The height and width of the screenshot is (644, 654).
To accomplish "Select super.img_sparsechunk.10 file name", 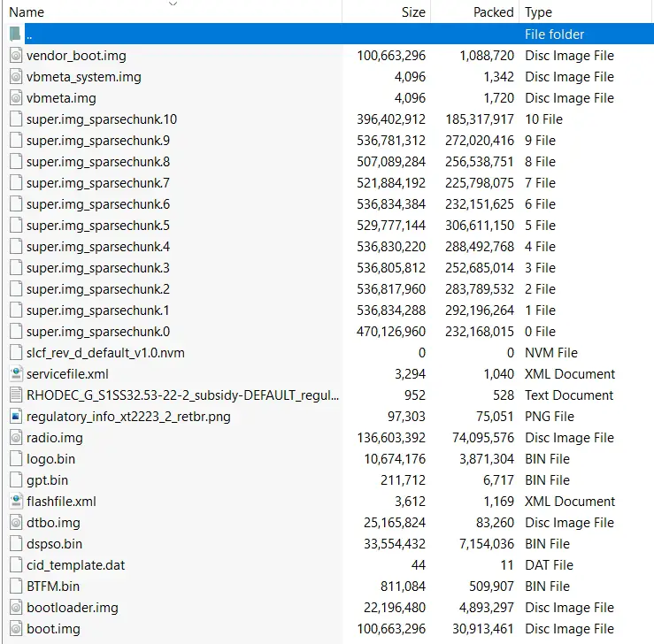I will [102, 119].
